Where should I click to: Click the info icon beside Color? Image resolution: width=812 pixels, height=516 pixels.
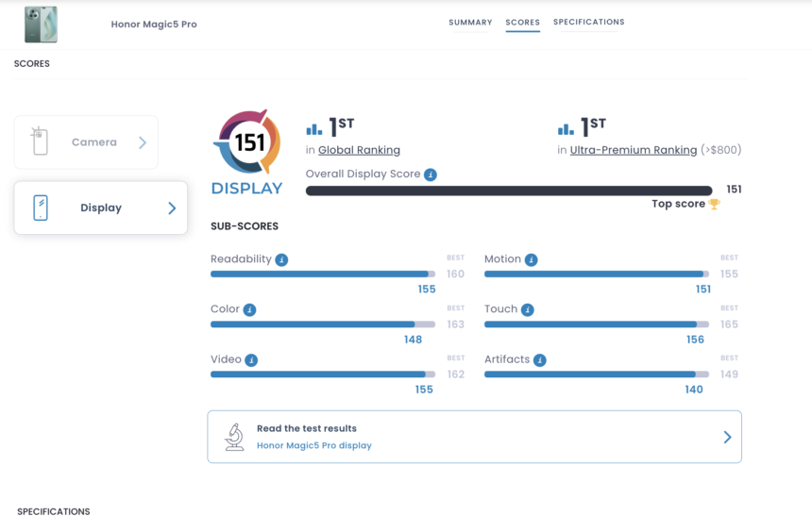[x=249, y=309]
